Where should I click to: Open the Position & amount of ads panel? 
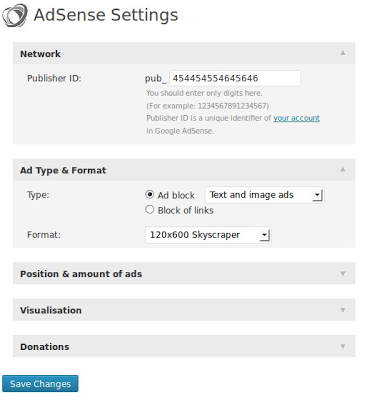point(184,273)
